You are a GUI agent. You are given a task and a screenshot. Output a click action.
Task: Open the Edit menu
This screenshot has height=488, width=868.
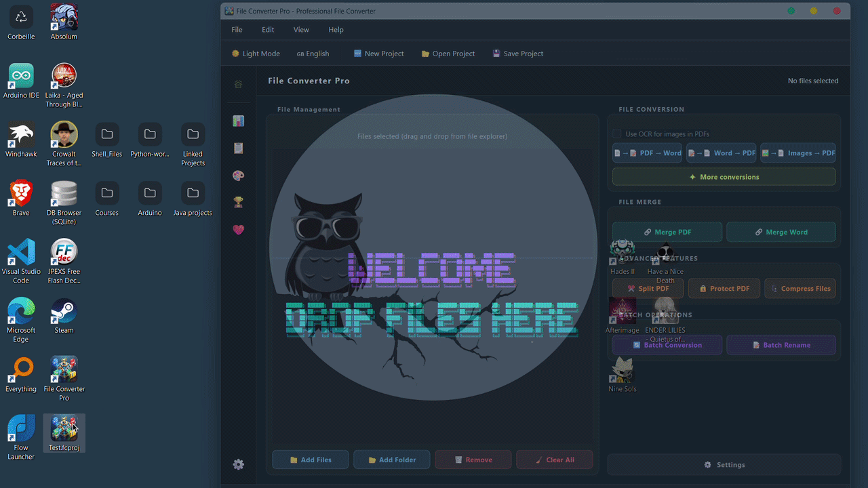click(x=268, y=30)
